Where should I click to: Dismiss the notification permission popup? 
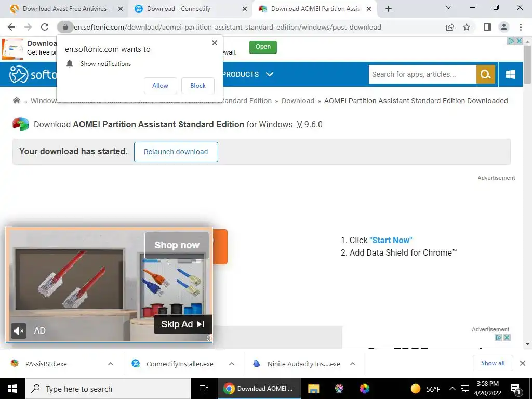tap(215, 43)
